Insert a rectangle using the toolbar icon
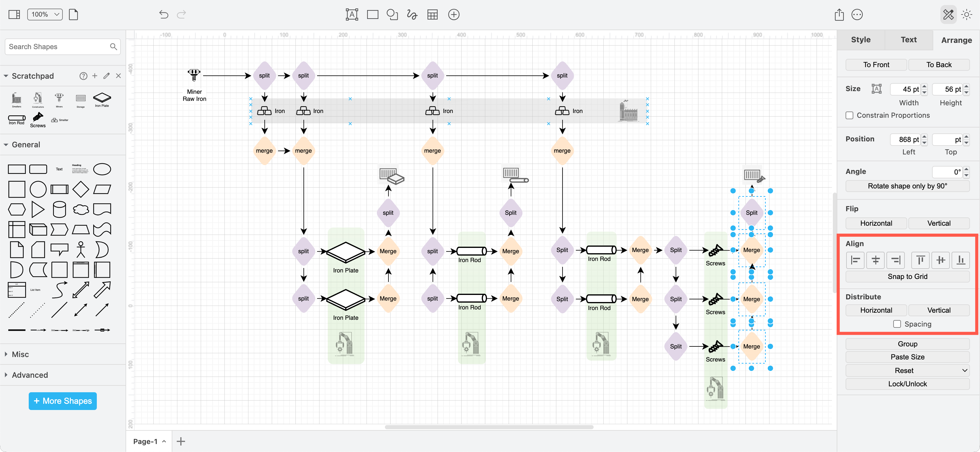Image resolution: width=980 pixels, height=452 pixels. [372, 14]
